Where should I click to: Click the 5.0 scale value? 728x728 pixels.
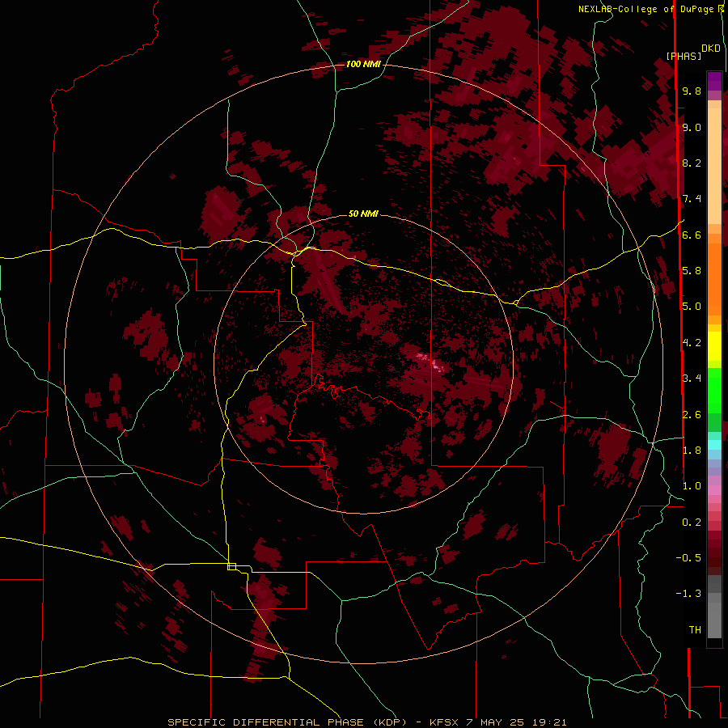692,307
